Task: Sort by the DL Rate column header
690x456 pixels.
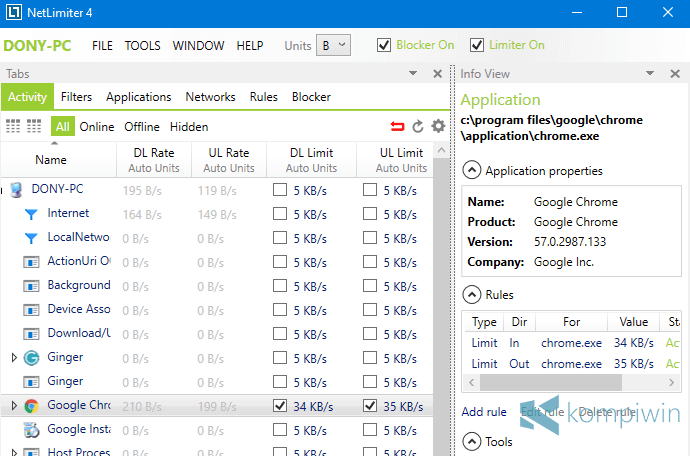Action: tap(154, 160)
